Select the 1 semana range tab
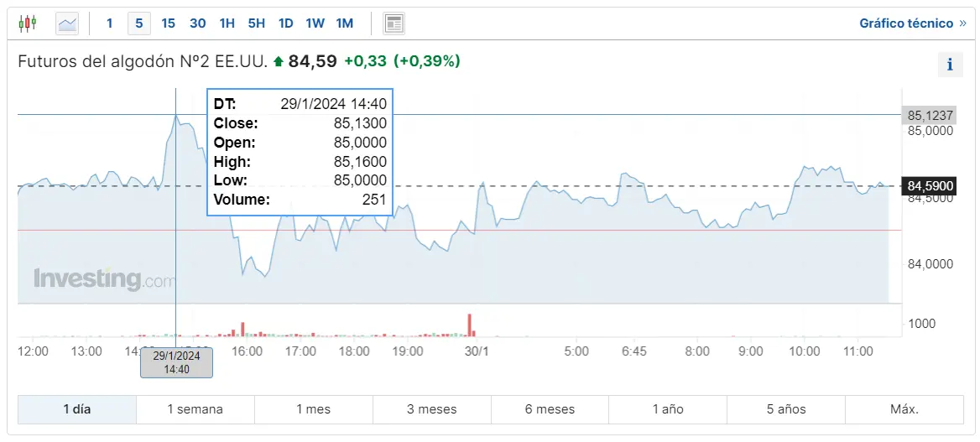 [x=195, y=409]
